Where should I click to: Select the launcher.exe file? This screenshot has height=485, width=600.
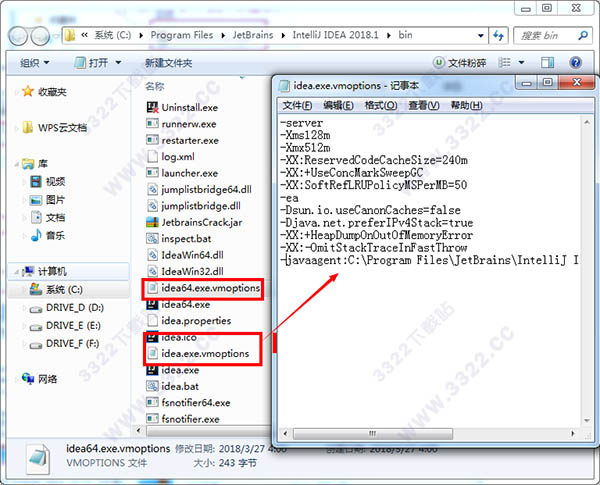(x=182, y=173)
